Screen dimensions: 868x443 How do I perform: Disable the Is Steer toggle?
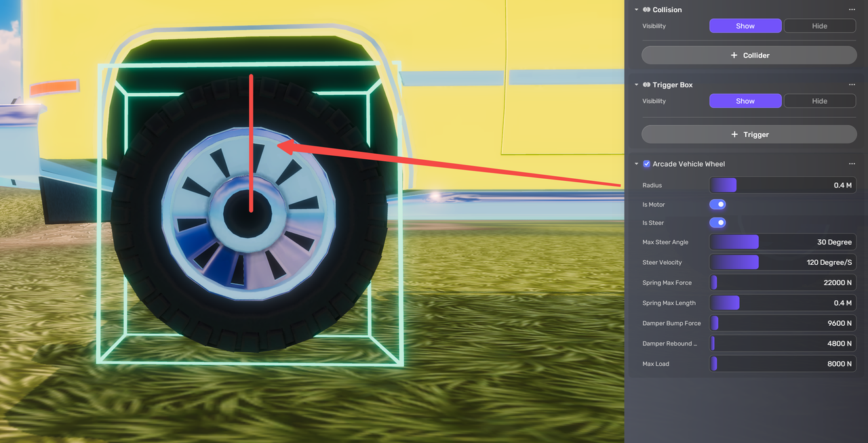click(x=717, y=222)
